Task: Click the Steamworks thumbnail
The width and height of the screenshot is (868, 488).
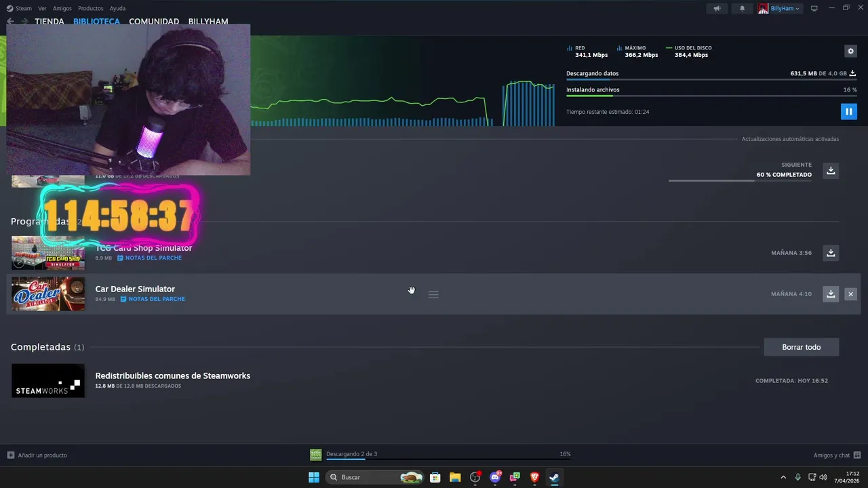Action: [x=48, y=381]
